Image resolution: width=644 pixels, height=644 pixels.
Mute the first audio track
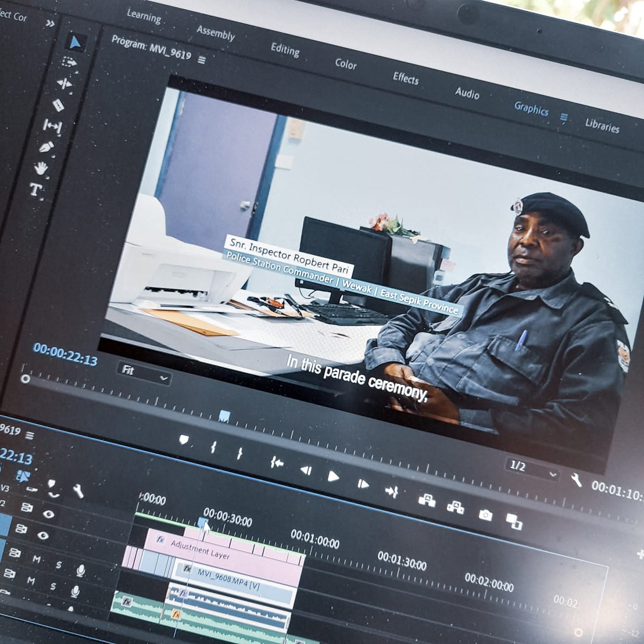[37, 559]
